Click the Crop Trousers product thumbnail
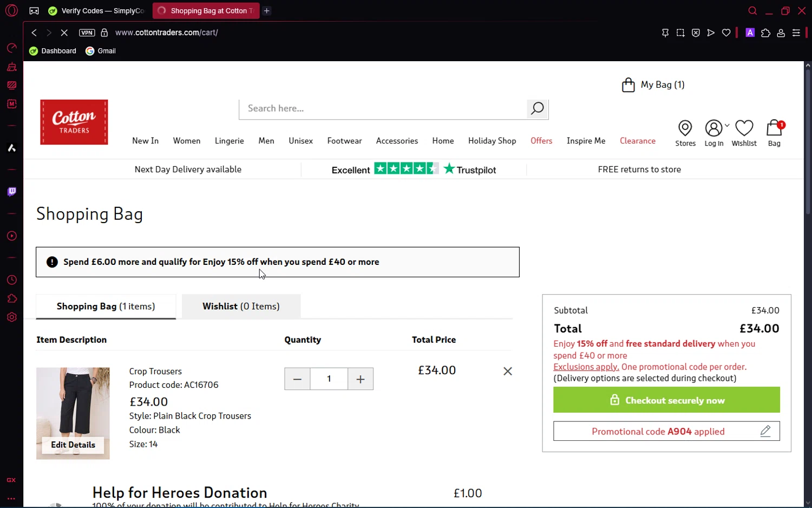Viewport: 812px width, 508px height. click(73, 413)
